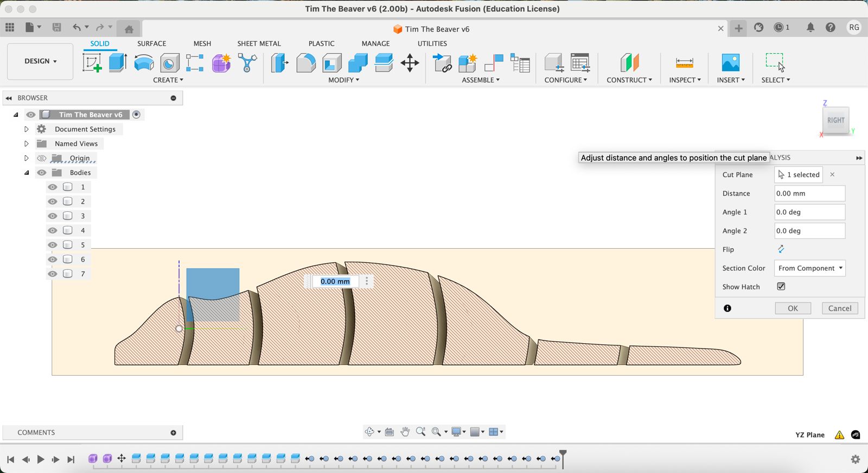Select the Move/Copy arrows tool

(410, 63)
